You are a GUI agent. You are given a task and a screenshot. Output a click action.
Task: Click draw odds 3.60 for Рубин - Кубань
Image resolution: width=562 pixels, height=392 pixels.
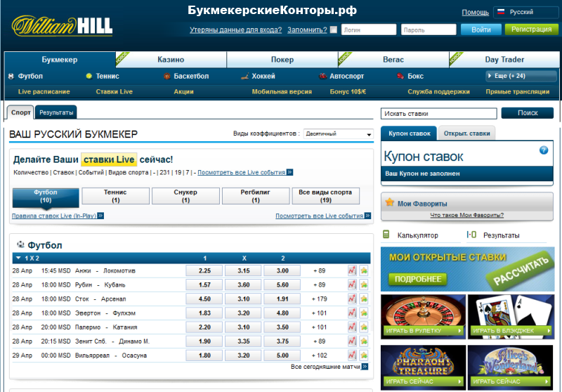coord(243,285)
